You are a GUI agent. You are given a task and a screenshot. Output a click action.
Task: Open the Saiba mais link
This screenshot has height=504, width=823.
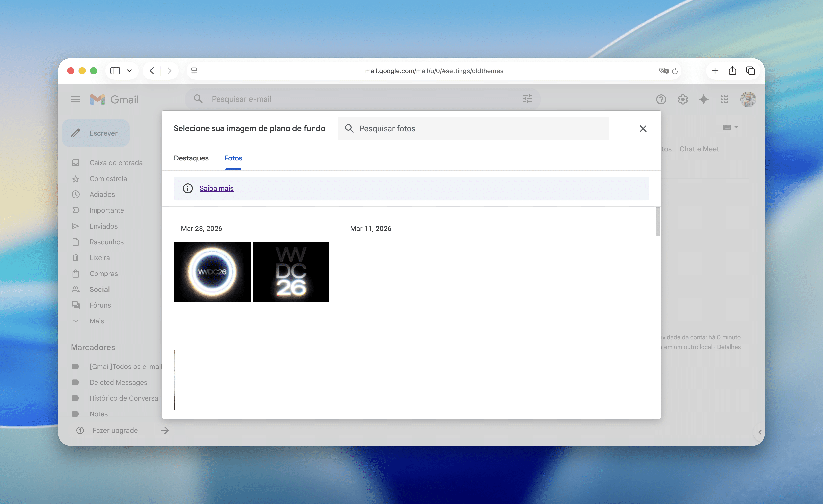click(x=217, y=188)
